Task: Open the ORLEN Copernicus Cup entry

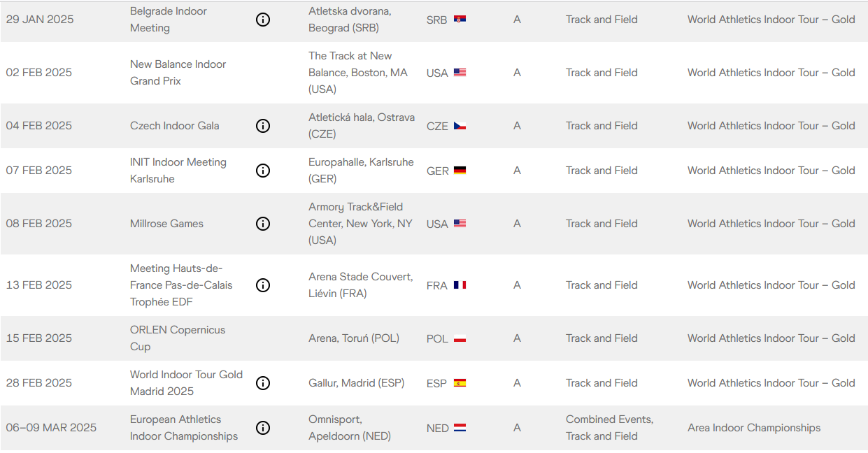Action: click(x=178, y=338)
